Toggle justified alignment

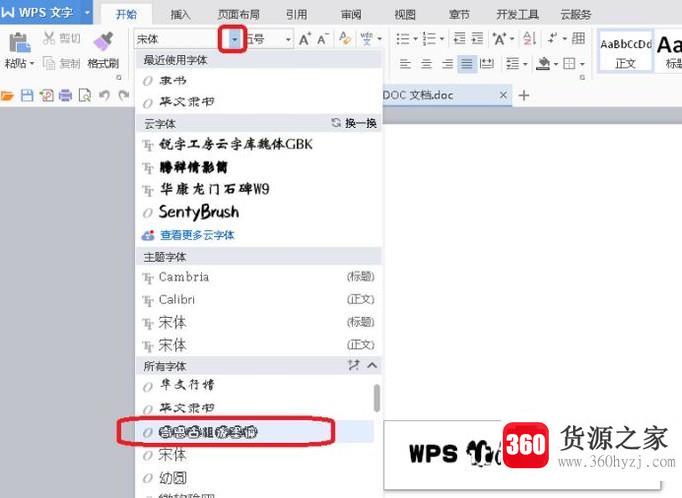(x=467, y=64)
